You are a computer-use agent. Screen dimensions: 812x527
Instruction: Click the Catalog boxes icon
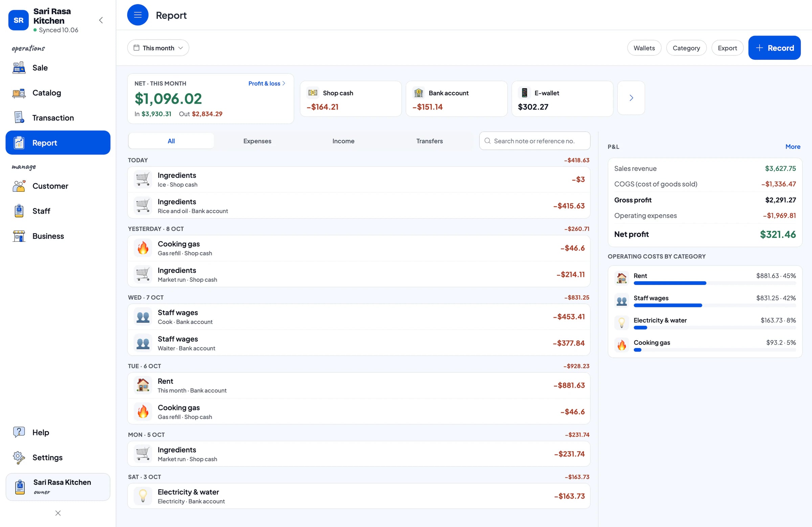click(19, 93)
